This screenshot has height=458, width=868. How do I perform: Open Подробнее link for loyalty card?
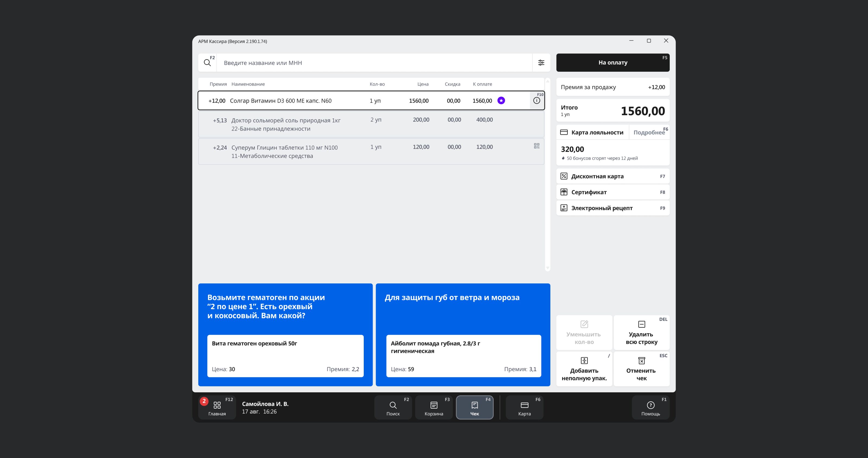pyautogui.click(x=649, y=132)
